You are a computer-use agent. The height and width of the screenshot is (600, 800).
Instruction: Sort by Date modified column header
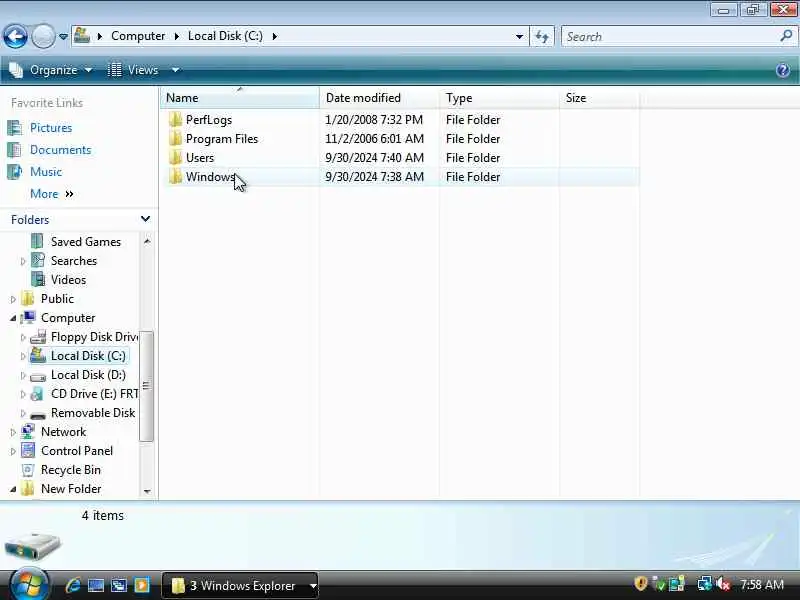tap(379, 97)
